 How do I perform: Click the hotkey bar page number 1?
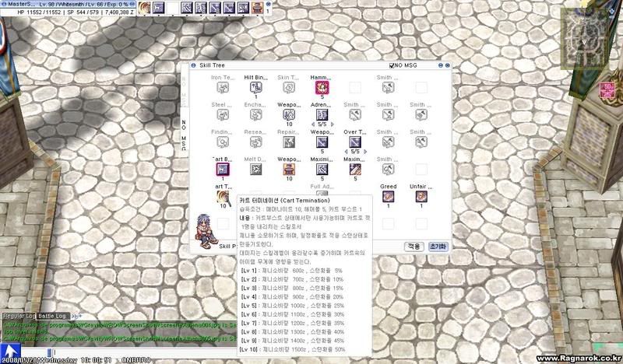tap(268, 12)
